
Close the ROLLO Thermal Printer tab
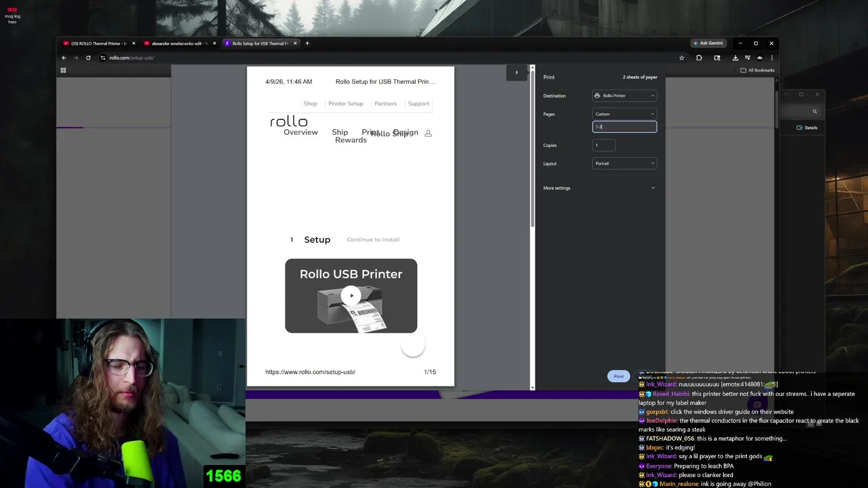(134, 43)
